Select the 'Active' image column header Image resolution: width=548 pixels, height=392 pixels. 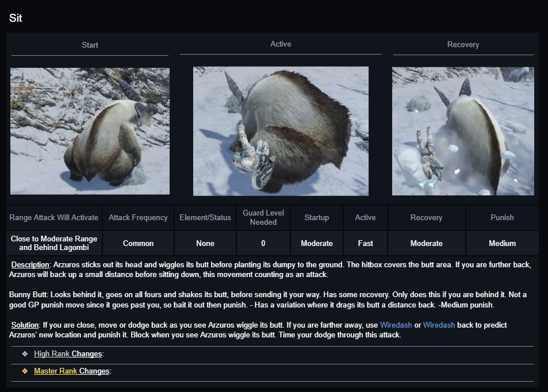coord(281,44)
